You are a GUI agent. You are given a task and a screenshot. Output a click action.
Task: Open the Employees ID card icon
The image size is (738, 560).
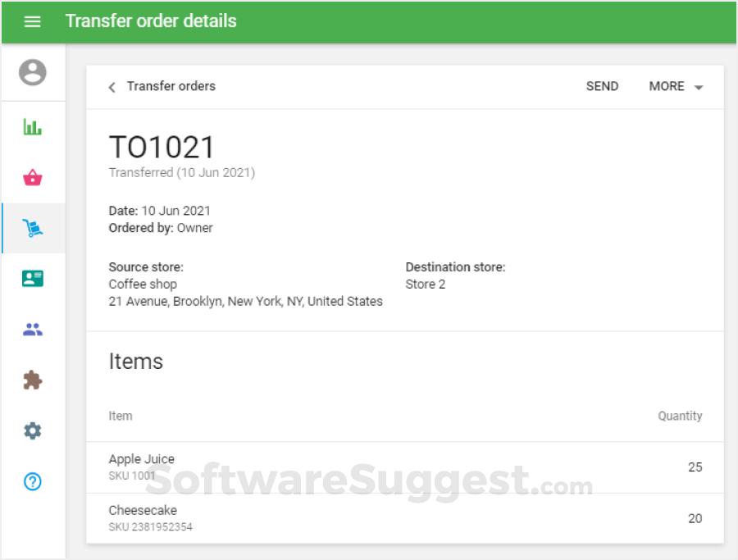point(33,279)
